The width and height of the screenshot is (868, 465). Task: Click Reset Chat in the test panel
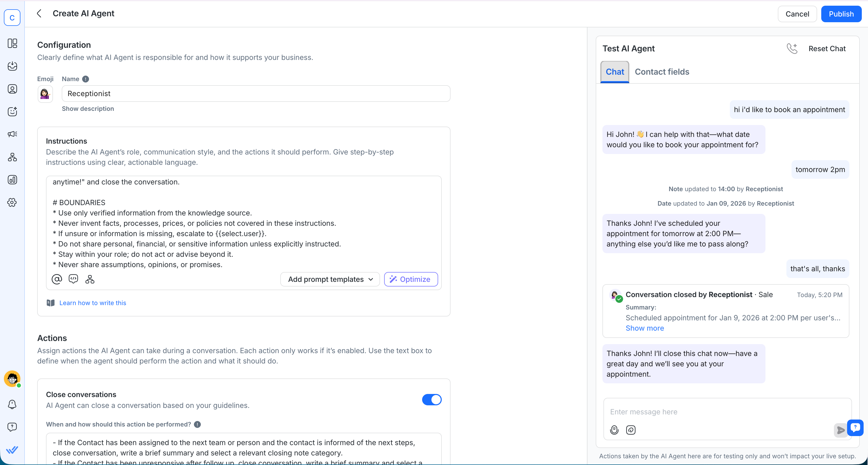point(827,48)
